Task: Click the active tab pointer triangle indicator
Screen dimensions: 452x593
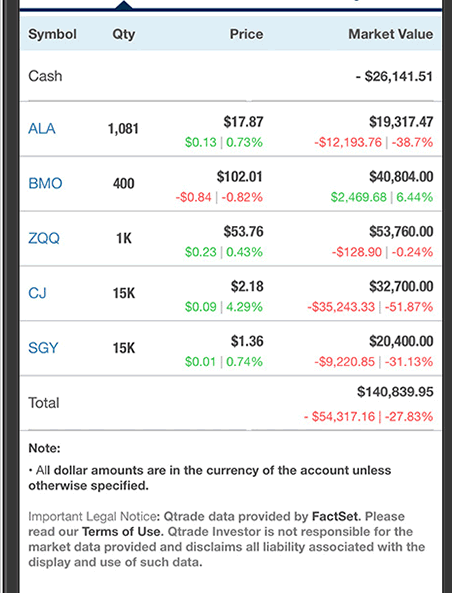Action: click(124, 5)
